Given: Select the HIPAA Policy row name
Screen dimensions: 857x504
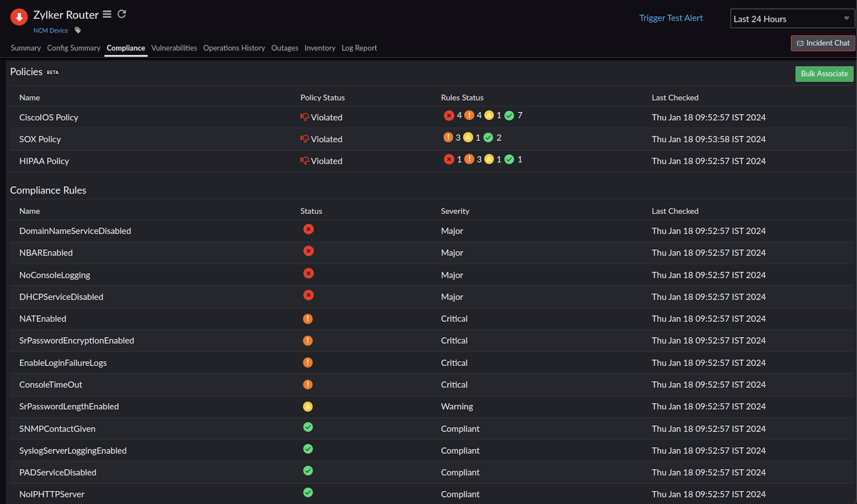Looking at the screenshot, I should (44, 161).
